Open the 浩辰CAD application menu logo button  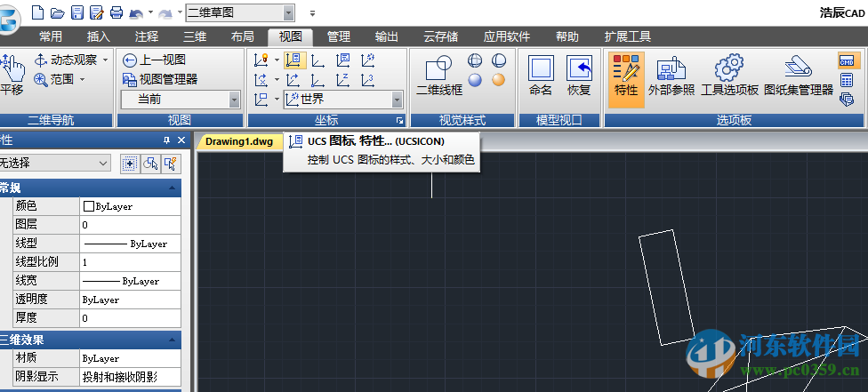[8, 19]
